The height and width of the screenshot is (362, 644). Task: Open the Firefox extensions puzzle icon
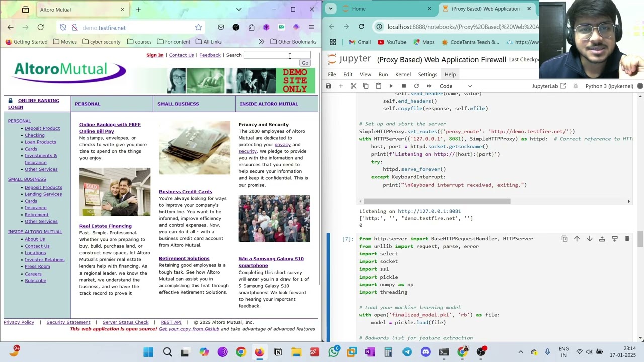(251, 28)
